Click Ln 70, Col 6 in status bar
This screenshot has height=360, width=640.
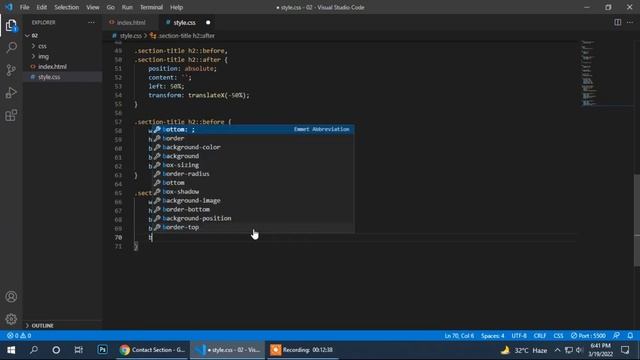click(x=459, y=336)
